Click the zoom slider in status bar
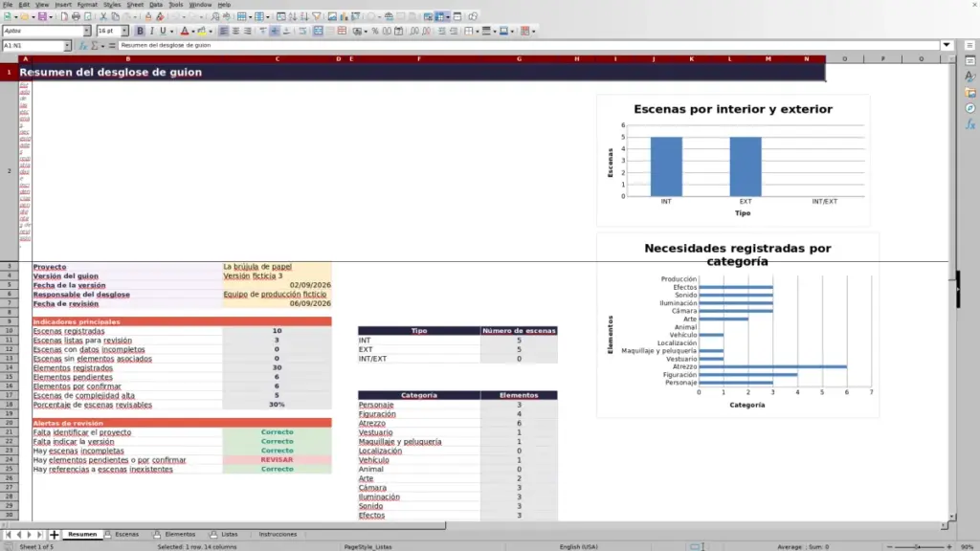Viewport: 980px width, 551px height. tap(919, 546)
